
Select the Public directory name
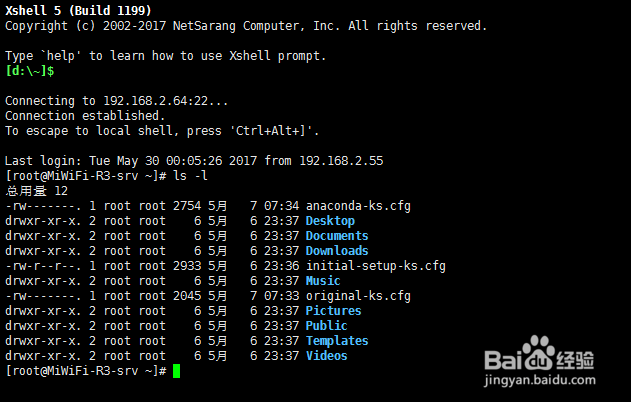point(326,326)
